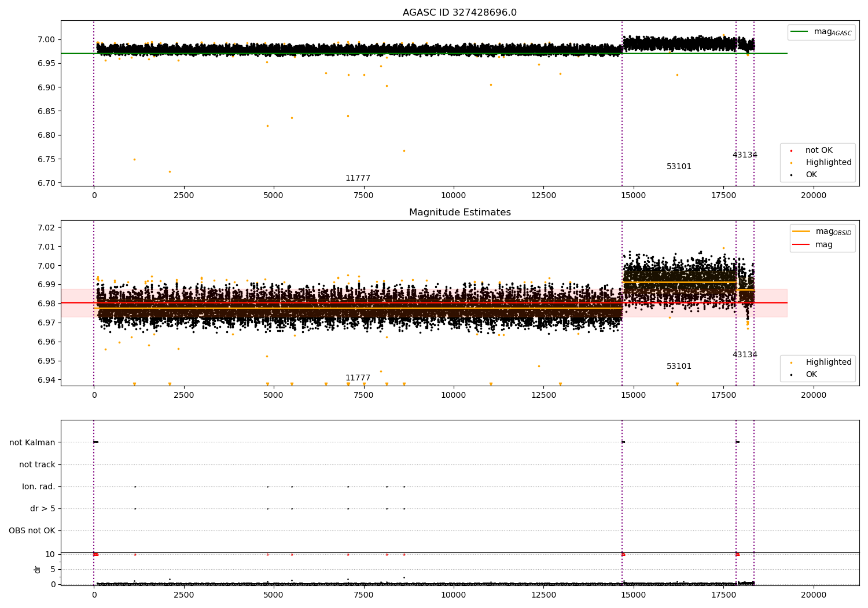Click the 53101 annotation in the top plot
This screenshot has width=868, height=608.
[x=679, y=167]
